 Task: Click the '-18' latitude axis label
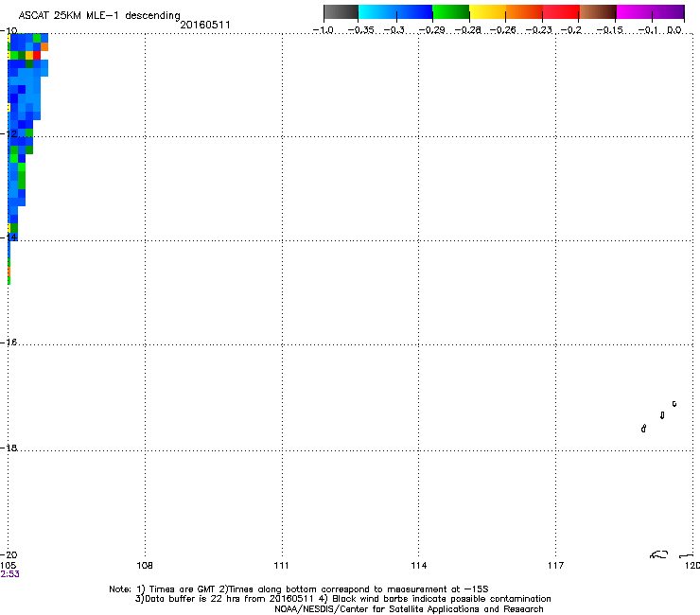click(9, 448)
